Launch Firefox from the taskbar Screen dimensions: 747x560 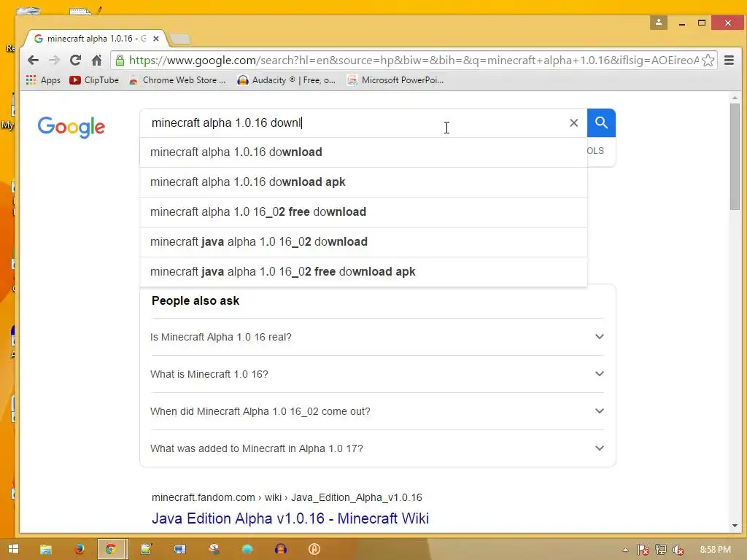click(x=79, y=549)
